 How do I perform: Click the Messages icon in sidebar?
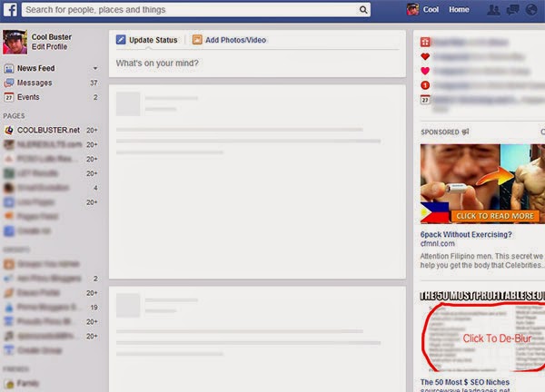point(9,83)
